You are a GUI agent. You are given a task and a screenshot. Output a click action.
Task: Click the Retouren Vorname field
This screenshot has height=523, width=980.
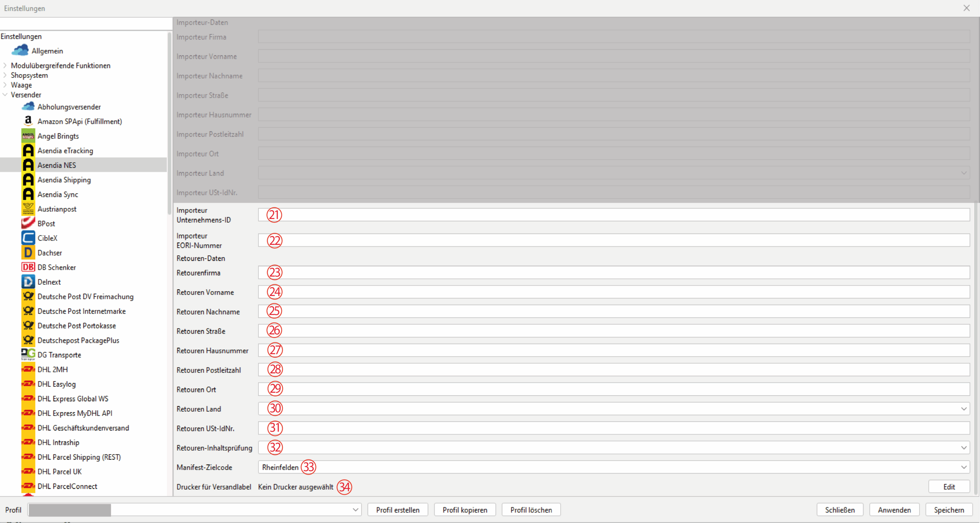tap(614, 292)
